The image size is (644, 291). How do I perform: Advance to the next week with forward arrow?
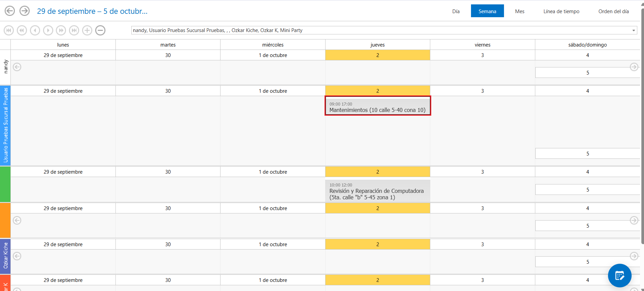25,11
